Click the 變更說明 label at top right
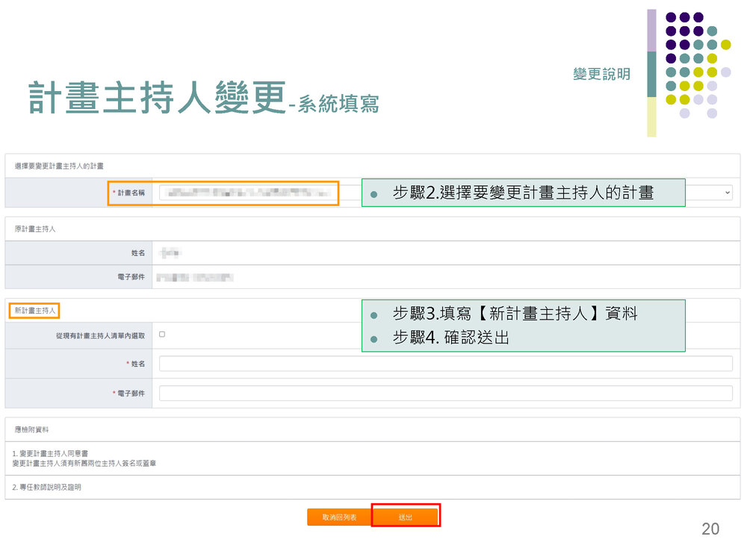 [601, 74]
